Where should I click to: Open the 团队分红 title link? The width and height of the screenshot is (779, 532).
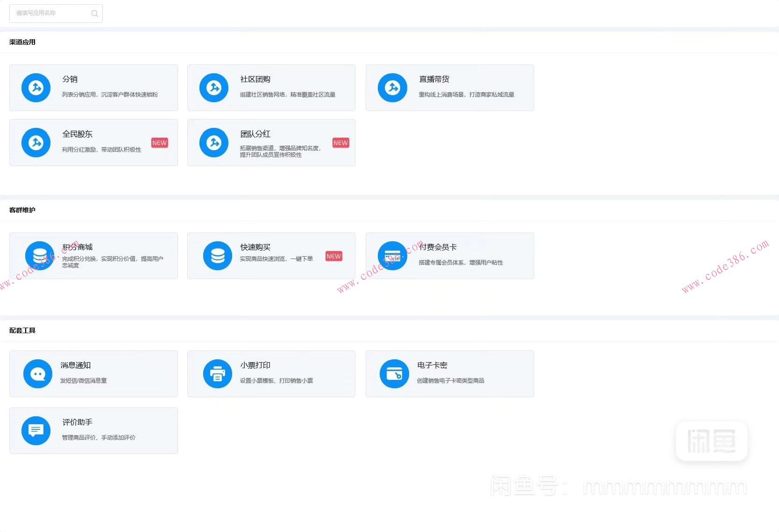255,134
